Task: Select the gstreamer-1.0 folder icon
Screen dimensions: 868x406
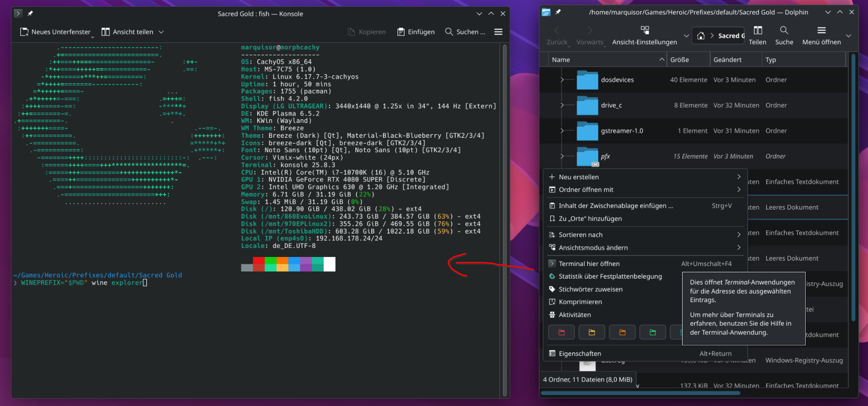Action: point(587,131)
